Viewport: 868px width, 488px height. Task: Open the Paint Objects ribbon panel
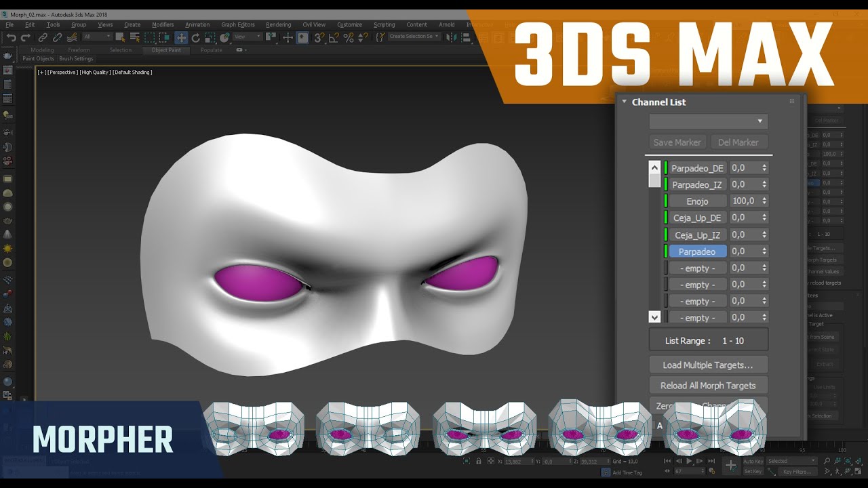click(x=38, y=59)
